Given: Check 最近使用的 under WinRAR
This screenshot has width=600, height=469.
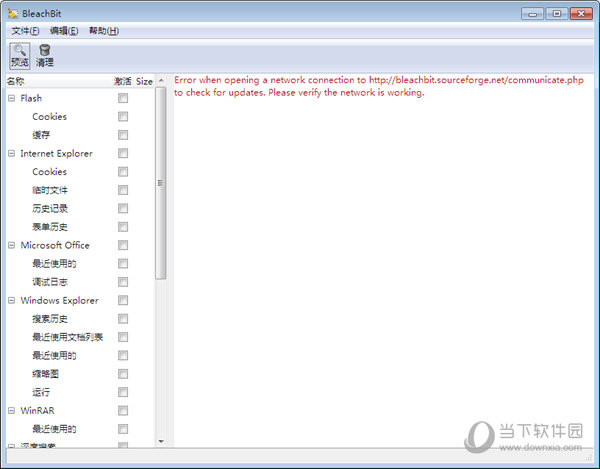Looking at the screenshot, I should coord(123,429).
